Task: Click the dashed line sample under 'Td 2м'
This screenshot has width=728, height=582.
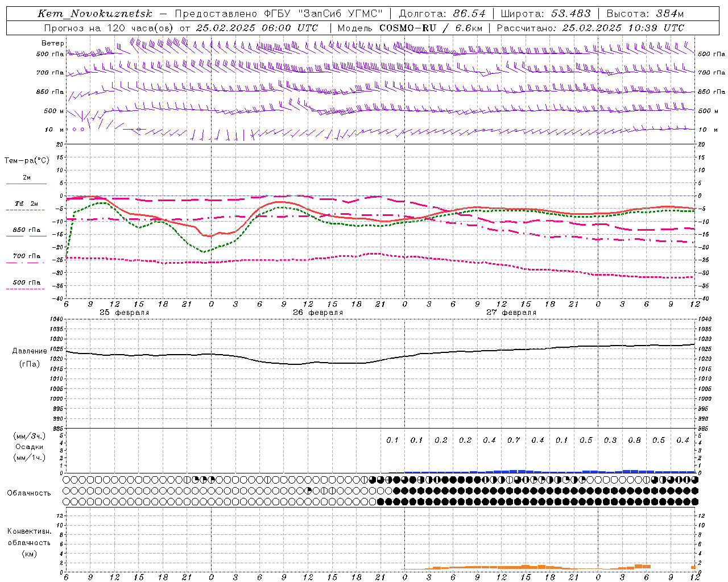Action: 26,210
